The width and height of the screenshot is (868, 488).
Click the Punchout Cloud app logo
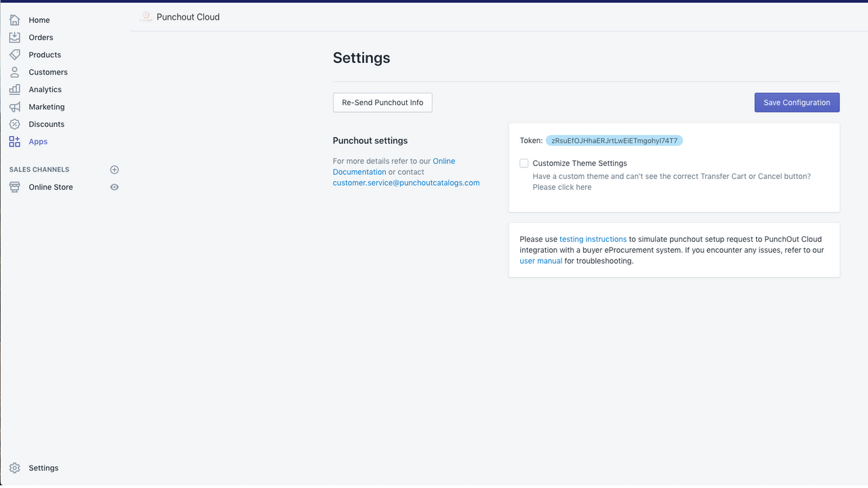click(x=146, y=17)
